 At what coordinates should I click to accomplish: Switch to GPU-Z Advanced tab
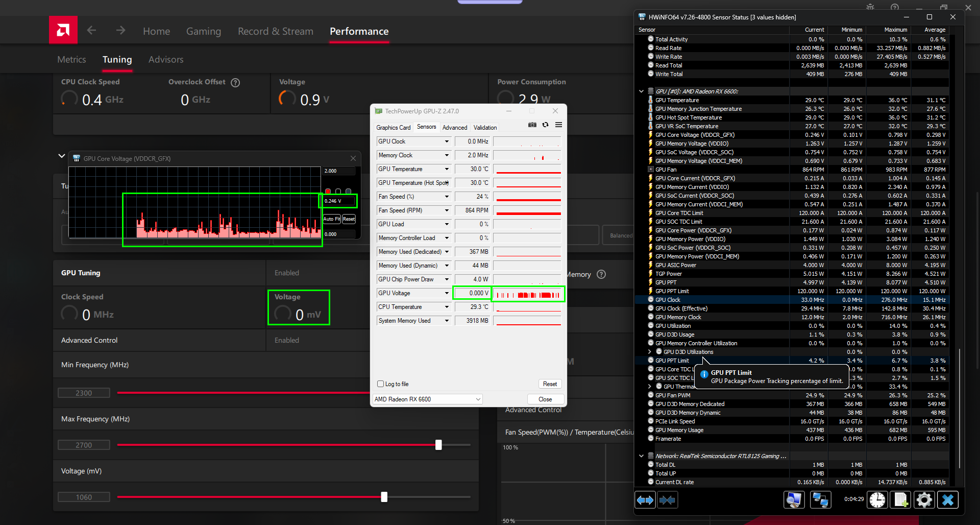[x=455, y=128]
